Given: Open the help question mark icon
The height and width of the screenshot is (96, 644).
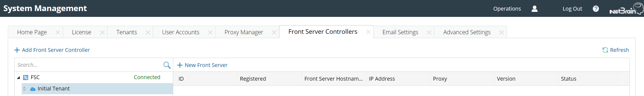Looking at the screenshot, I should pos(596,9).
